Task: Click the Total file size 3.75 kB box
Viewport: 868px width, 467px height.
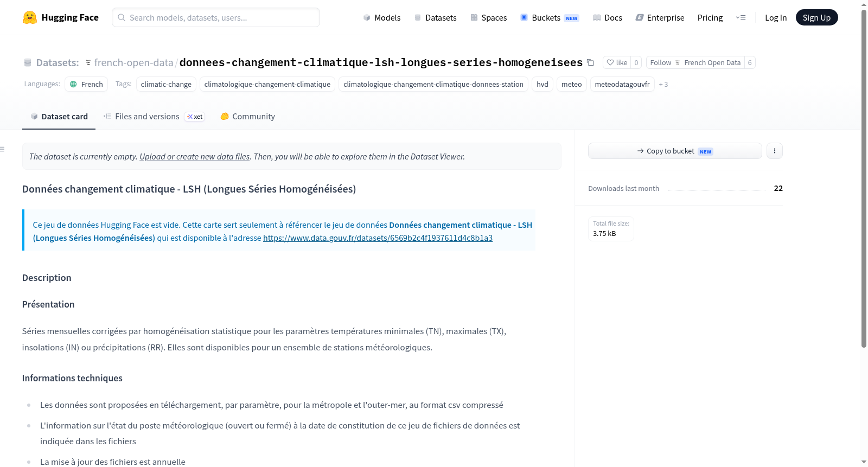Action: point(611,228)
